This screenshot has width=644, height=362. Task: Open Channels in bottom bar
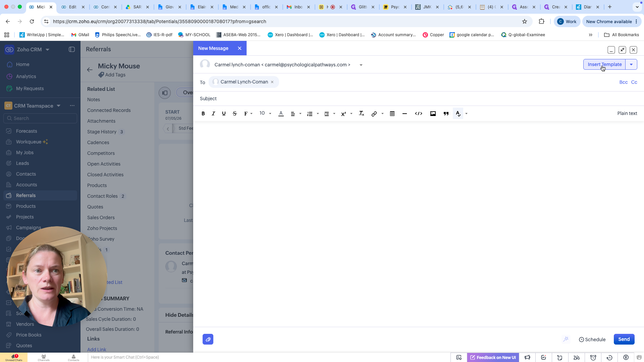[44, 358]
